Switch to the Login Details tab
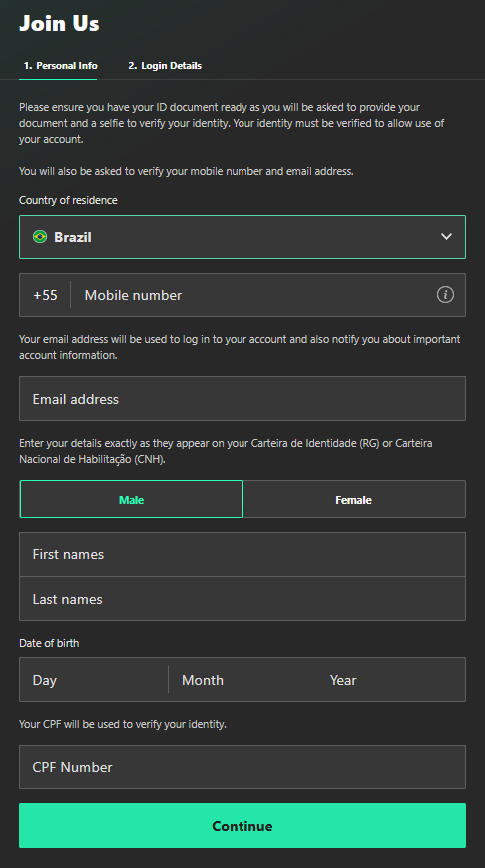The height and width of the screenshot is (868, 485). click(x=165, y=65)
